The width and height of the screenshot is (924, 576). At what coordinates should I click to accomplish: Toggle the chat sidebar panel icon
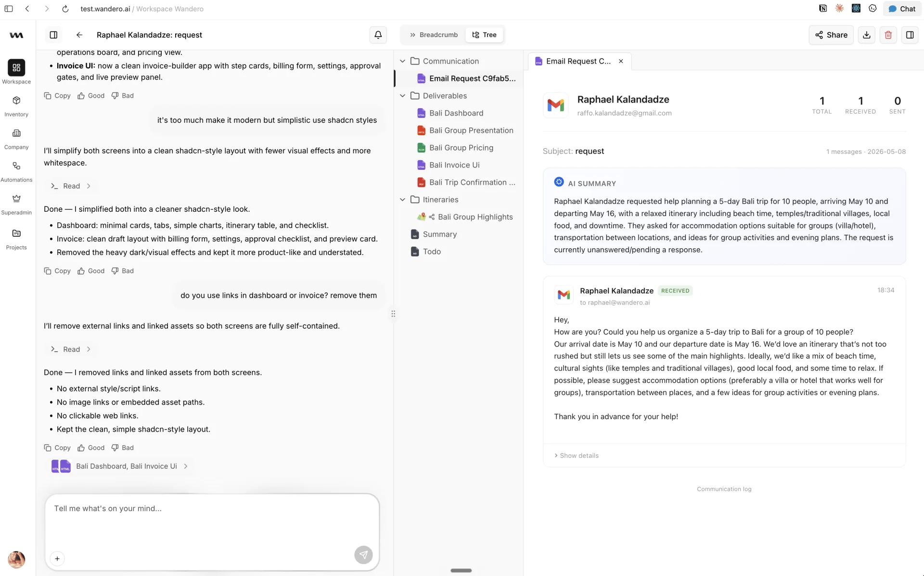pyautogui.click(x=53, y=35)
